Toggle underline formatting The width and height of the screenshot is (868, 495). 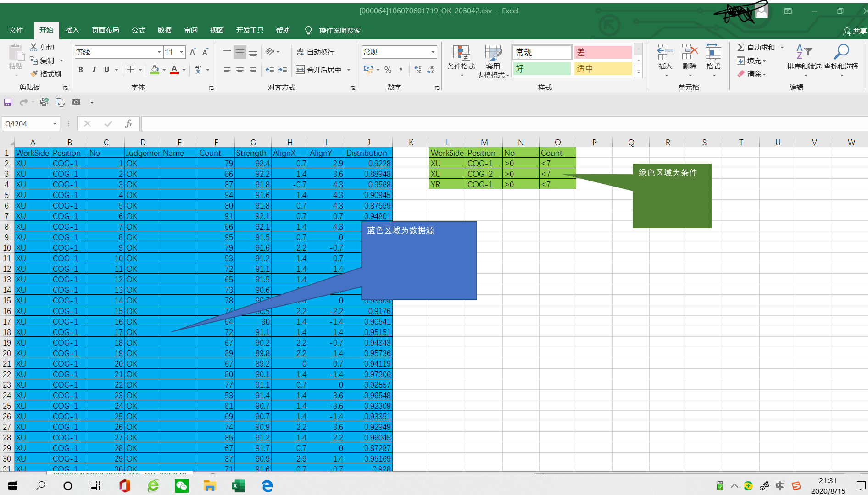click(107, 70)
